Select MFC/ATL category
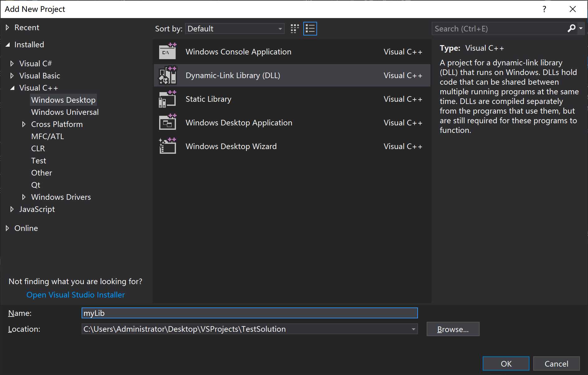588x375 pixels. click(x=47, y=136)
